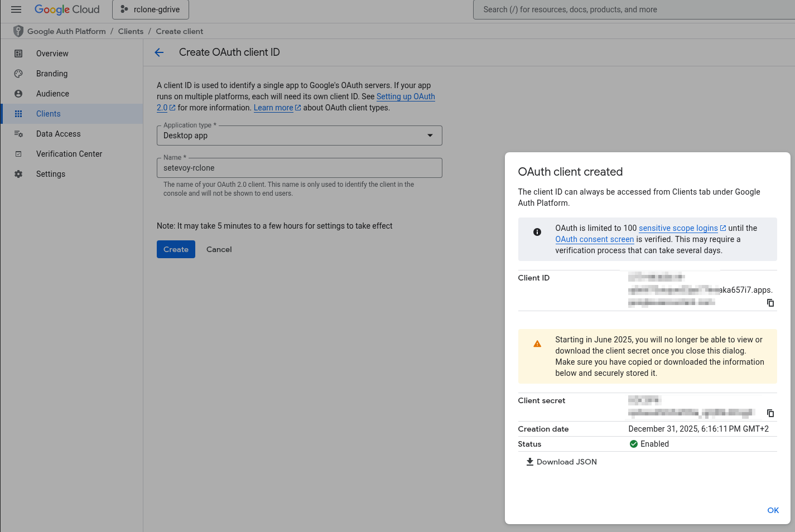Open Verification Center from sidebar
The height and width of the screenshot is (532, 795).
coord(69,154)
